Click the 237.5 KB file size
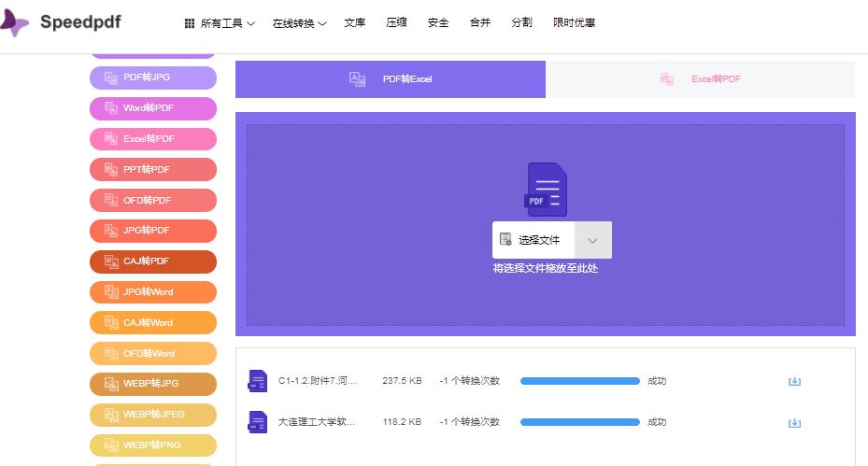This screenshot has height=466, width=868. [x=402, y=381]
